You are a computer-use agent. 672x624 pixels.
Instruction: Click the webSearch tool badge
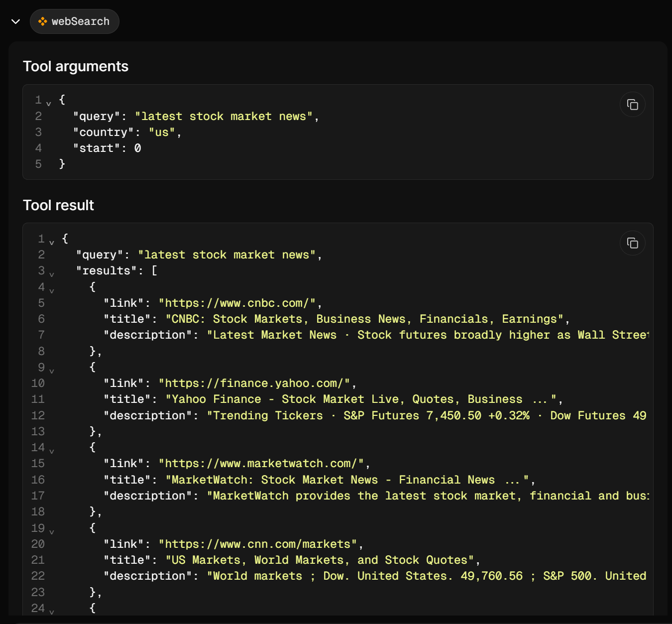(x=75, y=21)
